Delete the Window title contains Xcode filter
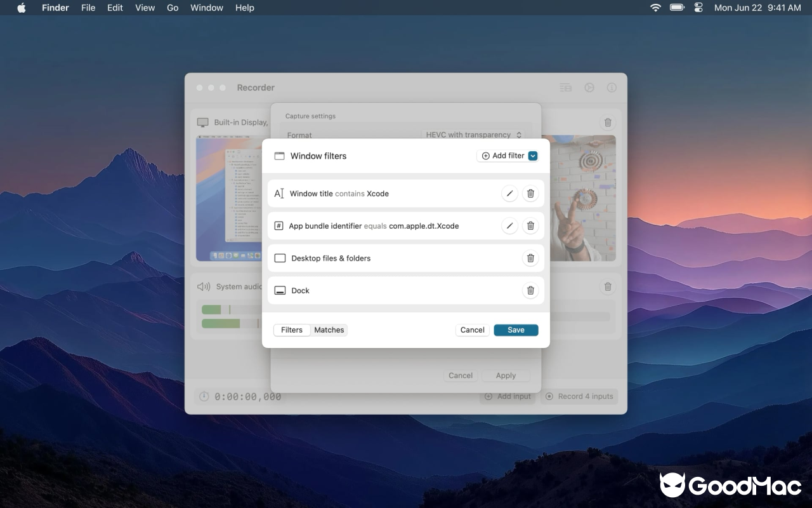 click(530, 194)
